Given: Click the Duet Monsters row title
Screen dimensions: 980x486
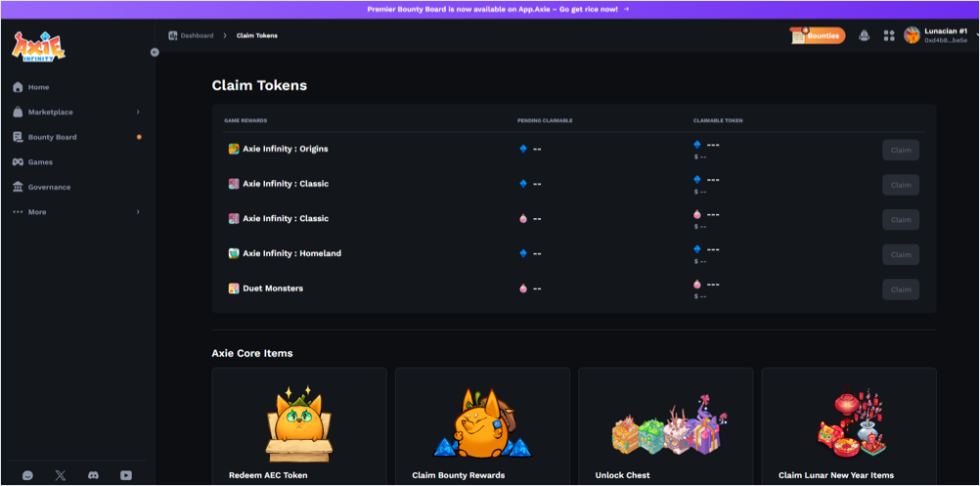Looking at the screenshot, I should coord(273,288).
